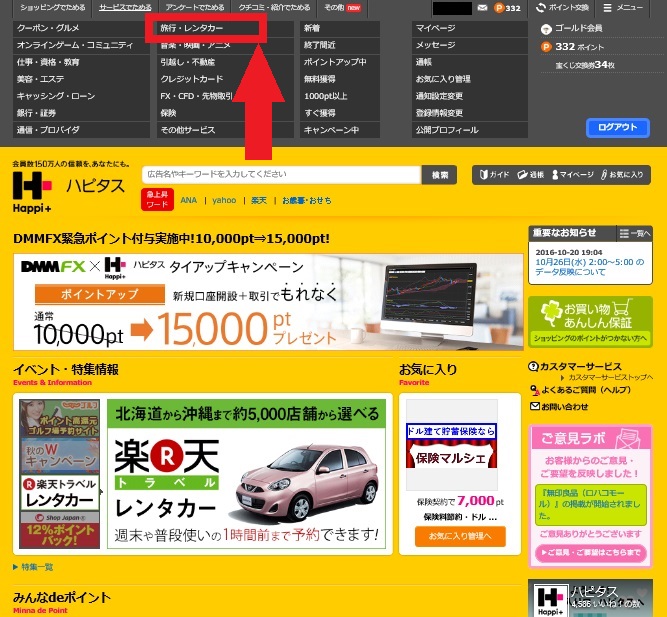
Task: Click the お気に入り管理へ orange button
Action: point(460,536)
